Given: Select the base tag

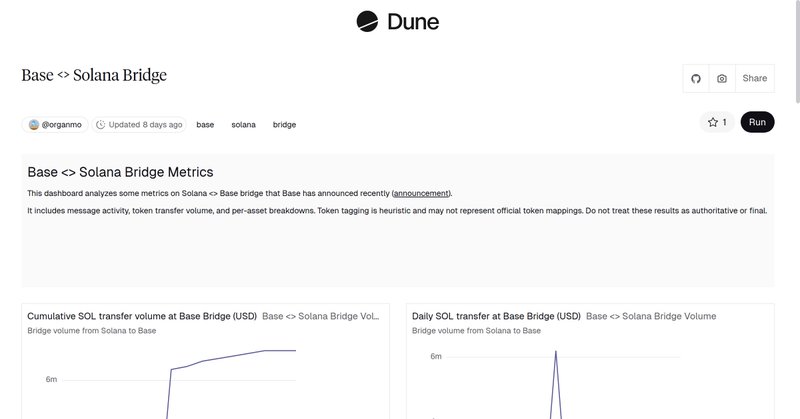Looking at the screenshot, I should pyautogui.click(x=205, y=125).
